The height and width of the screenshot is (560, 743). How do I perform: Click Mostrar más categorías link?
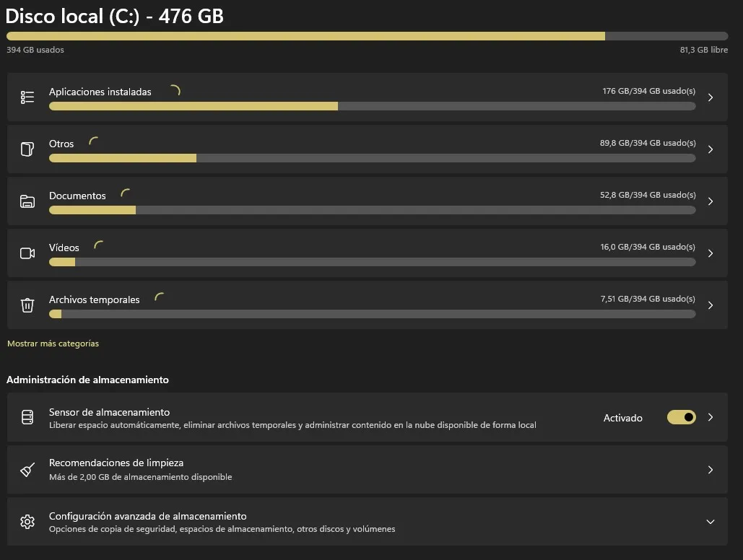click(x=53, y=344)
